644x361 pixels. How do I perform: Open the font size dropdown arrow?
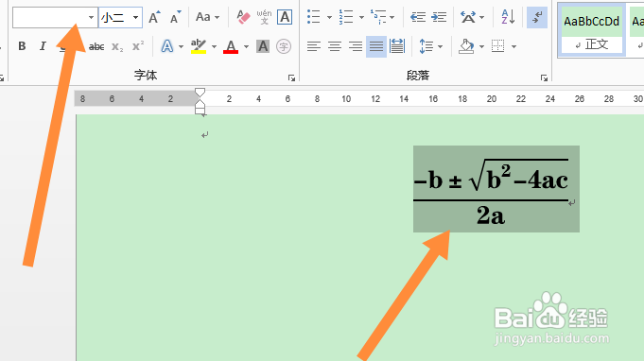pos(135,17)
